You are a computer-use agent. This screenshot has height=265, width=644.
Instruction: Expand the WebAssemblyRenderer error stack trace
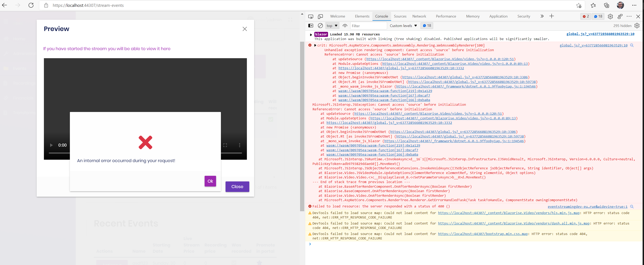point(315,45)
